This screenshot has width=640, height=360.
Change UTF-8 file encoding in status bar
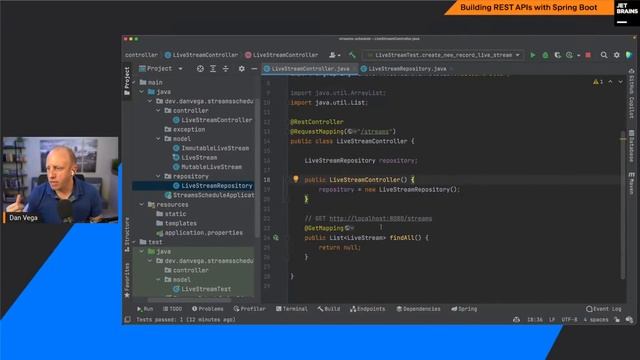[569, 320]
